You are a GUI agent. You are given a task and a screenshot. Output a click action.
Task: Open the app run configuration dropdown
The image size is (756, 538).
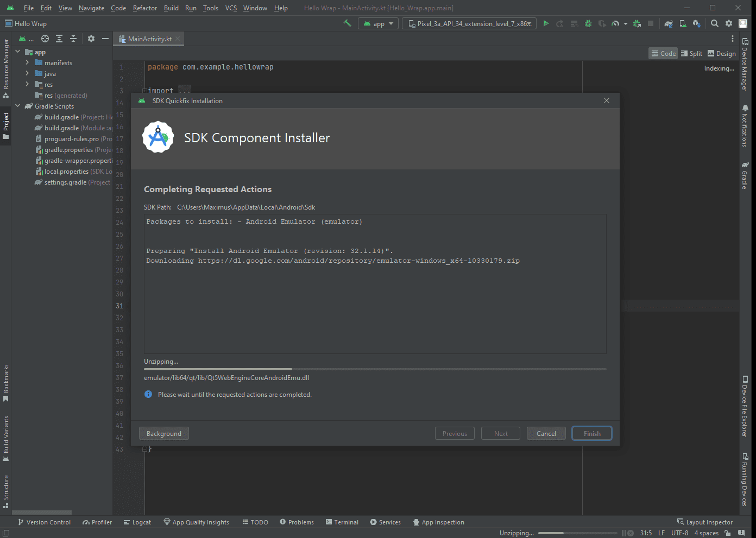tap(379, 23)
